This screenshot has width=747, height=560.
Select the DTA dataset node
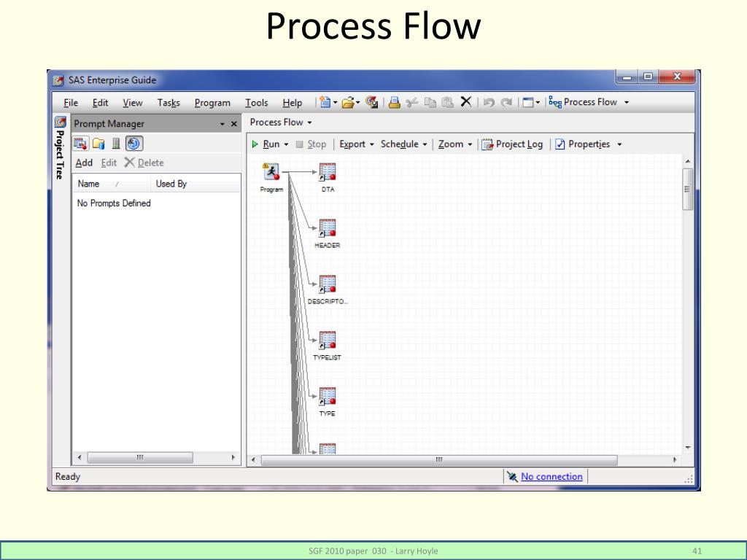click(x=328, y=172)
